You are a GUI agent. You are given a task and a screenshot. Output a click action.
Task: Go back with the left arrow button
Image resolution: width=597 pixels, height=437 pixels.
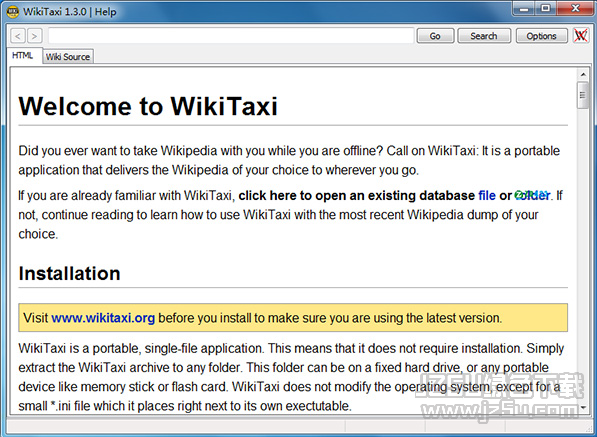click(x=18, y=36)
